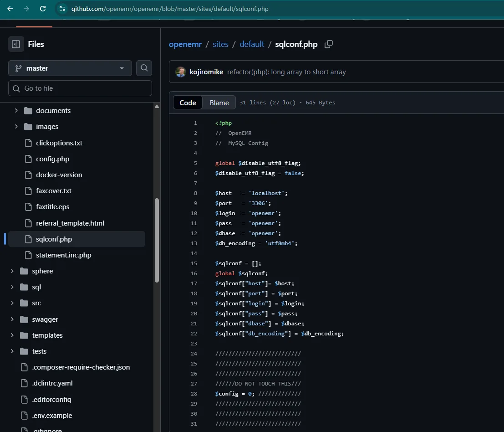Viewport: 504px width, 432px height.
Task: Open commit 'refactor(php): long array to short array'
Action: (x=286, y=72)
